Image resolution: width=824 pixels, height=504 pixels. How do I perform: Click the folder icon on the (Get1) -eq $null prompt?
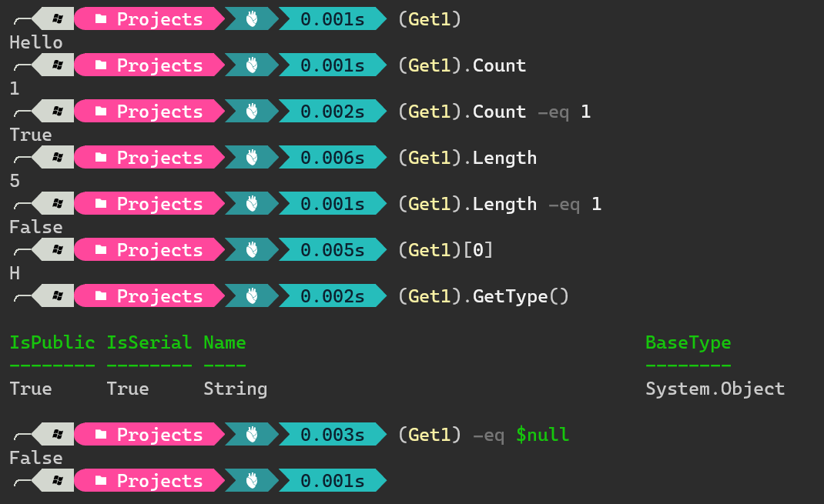101,435
